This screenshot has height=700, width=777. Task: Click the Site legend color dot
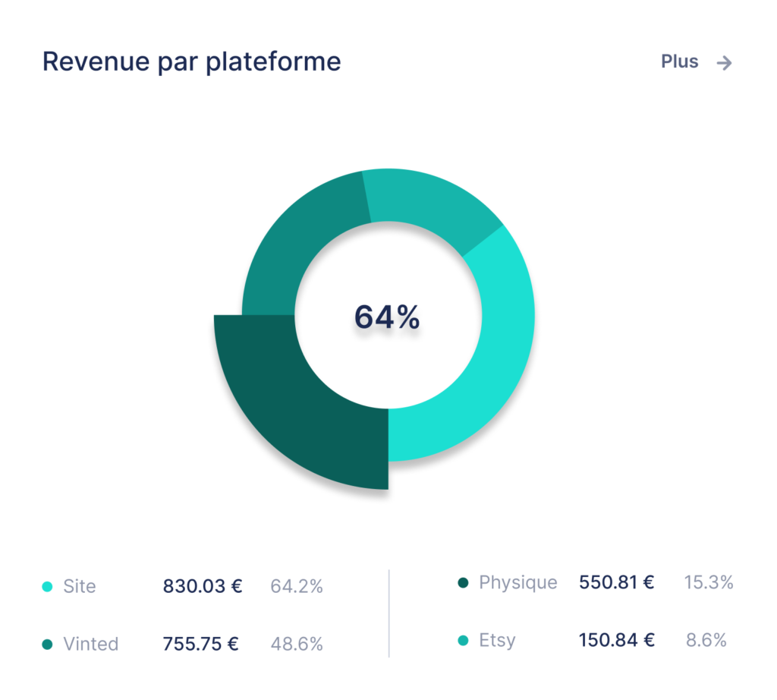[x=47, y=587]
